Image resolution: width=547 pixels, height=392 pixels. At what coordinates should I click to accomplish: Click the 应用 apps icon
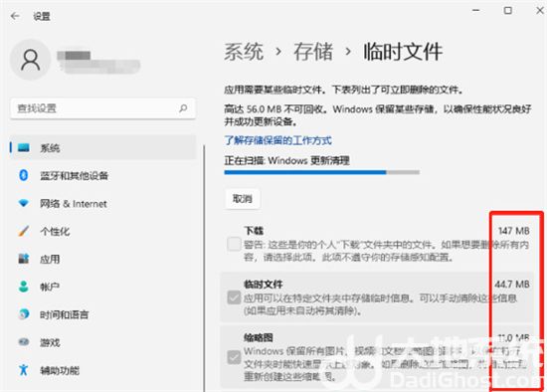[x=24, y=259]
